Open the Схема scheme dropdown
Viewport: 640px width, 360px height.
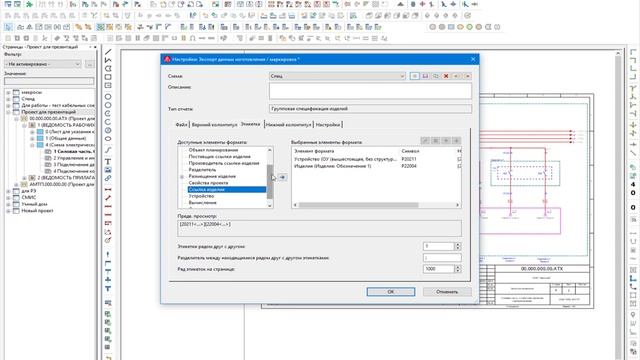[x=338, y=76]
